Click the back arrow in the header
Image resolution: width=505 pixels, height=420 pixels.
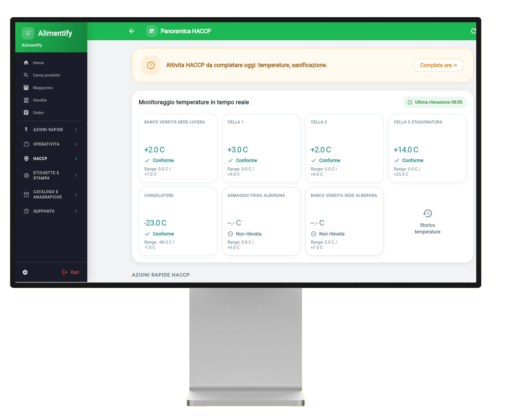point(132,31)
